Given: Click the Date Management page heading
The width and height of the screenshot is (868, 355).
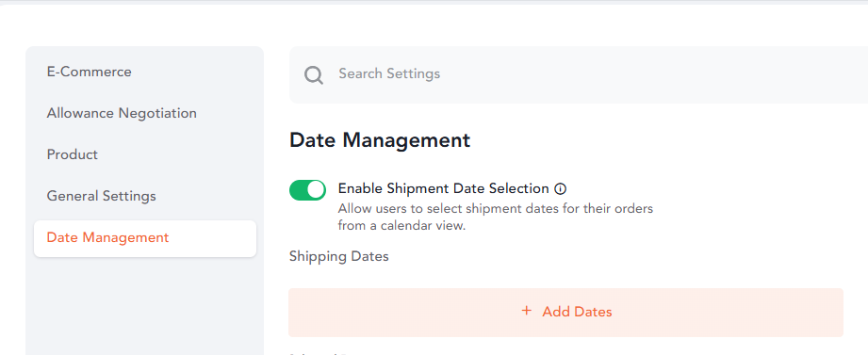Looking at the screenshot, I should (x=380, y=140).
